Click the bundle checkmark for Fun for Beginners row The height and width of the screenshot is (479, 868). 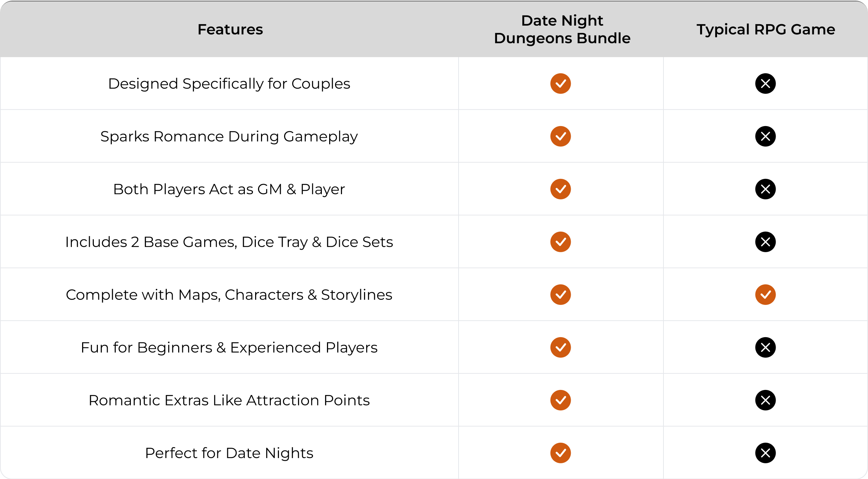pyautogui.click(x=560, y=347)
